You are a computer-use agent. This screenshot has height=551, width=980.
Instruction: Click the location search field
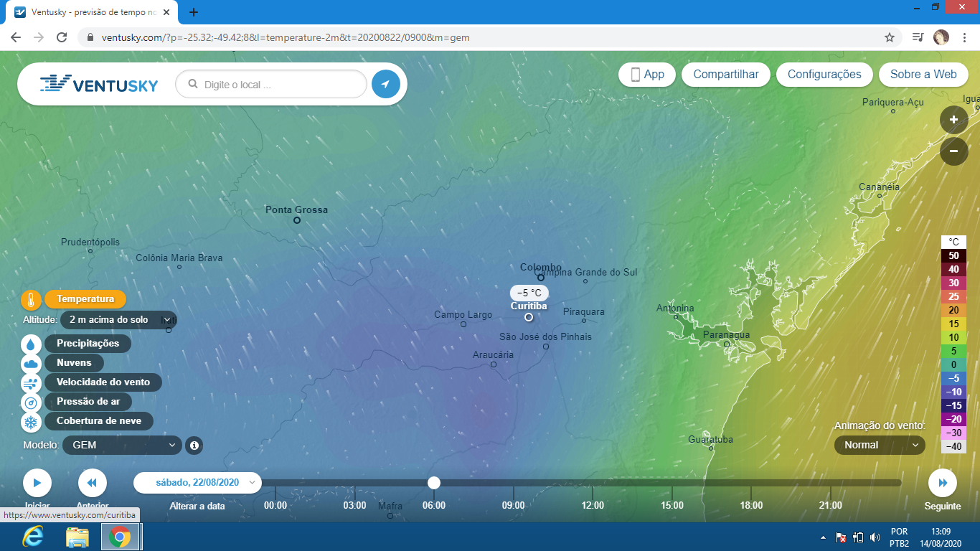coord(271,84)
